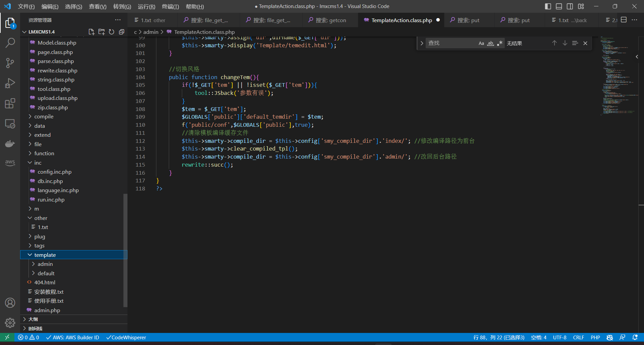
Task: Open explorer panel more actions menu
Action: pyautogui.click(x=118, y=20)
